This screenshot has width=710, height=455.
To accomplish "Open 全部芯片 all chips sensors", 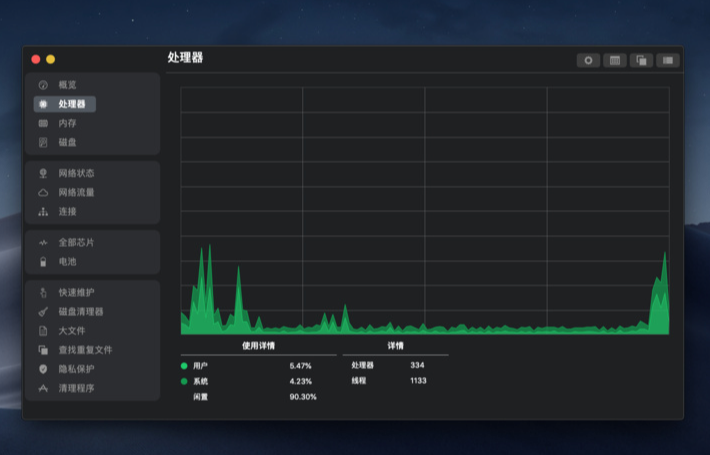I will click(76, 243).
